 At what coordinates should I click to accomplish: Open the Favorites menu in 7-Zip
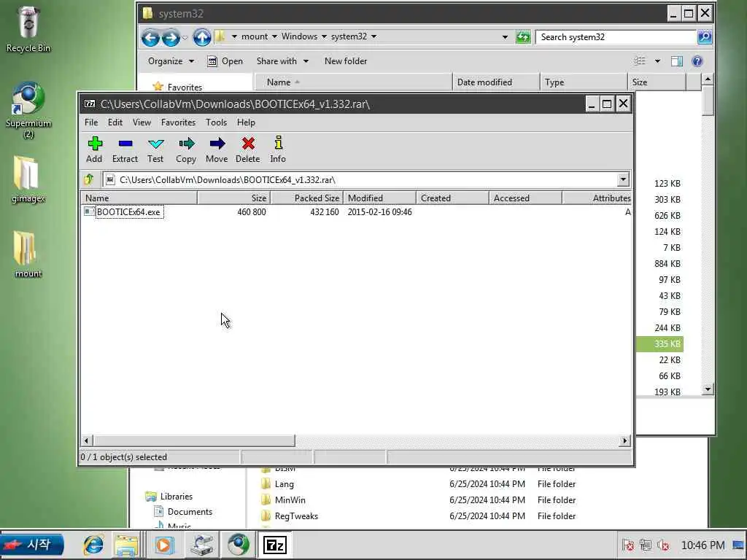click(178, 122)
